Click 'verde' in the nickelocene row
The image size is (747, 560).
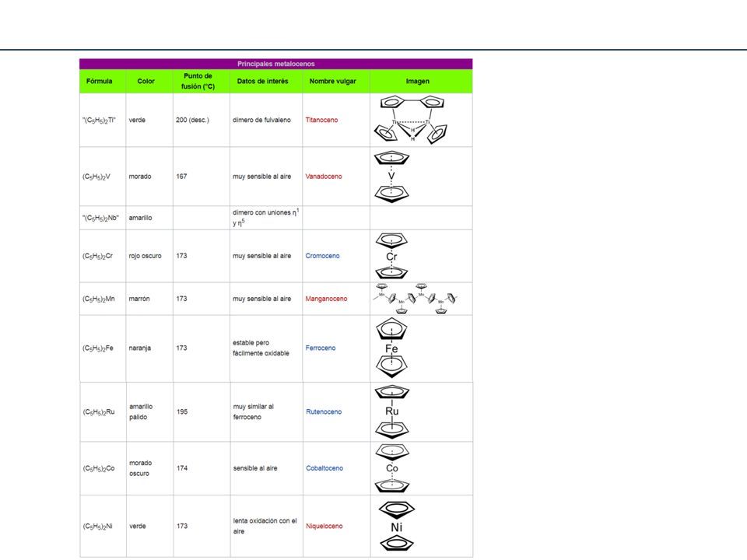click(137, 527)
